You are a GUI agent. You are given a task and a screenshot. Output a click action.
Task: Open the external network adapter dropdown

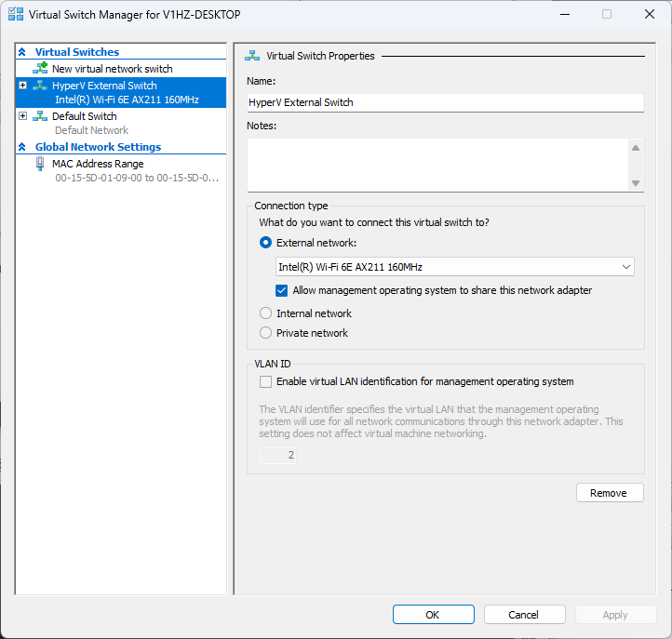[453, 267]
